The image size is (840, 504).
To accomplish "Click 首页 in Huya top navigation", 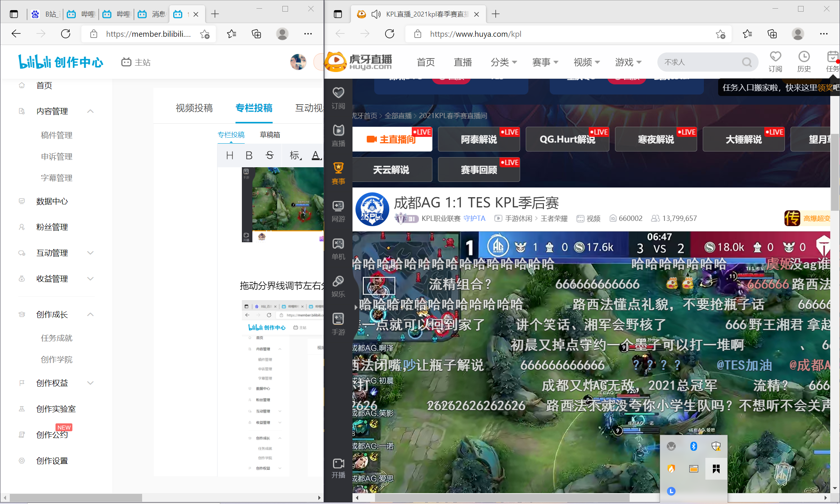I will 426,62.
